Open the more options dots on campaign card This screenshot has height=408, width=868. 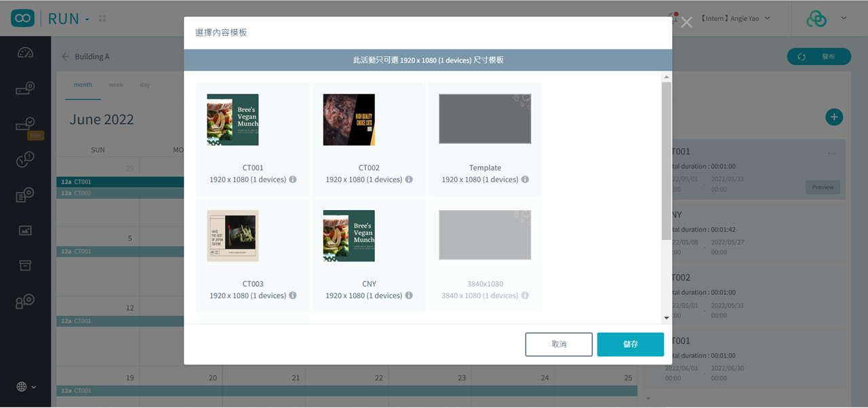click(832, 153)
